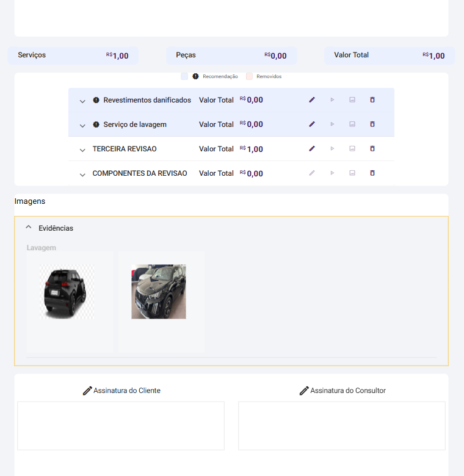Viewport: 464px width, 476px height.
Task: Edit the Revestimentos danificados item
Action: (x=312, y=99)
